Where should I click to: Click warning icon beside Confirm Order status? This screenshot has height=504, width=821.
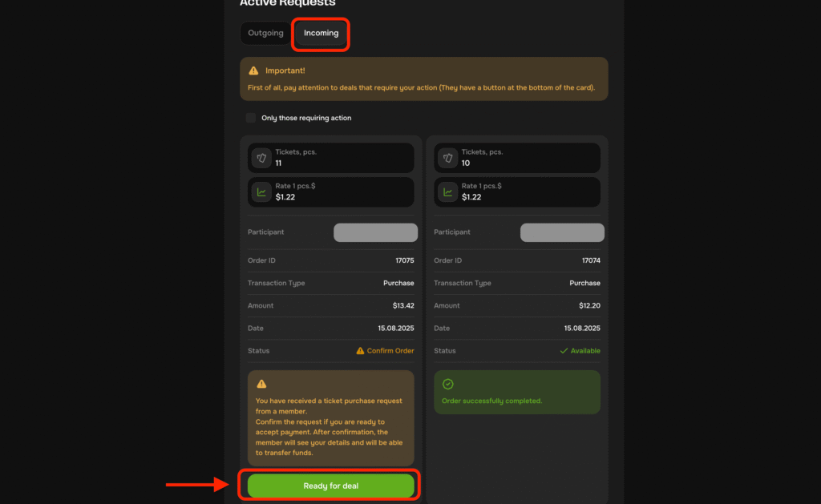361,351
